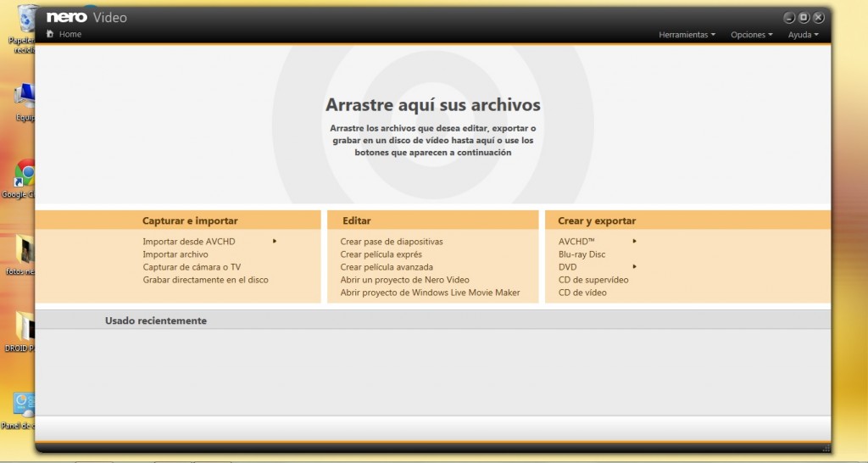
Task: Open the fotos folder on the desktop
Action: (x=25, y=249)
